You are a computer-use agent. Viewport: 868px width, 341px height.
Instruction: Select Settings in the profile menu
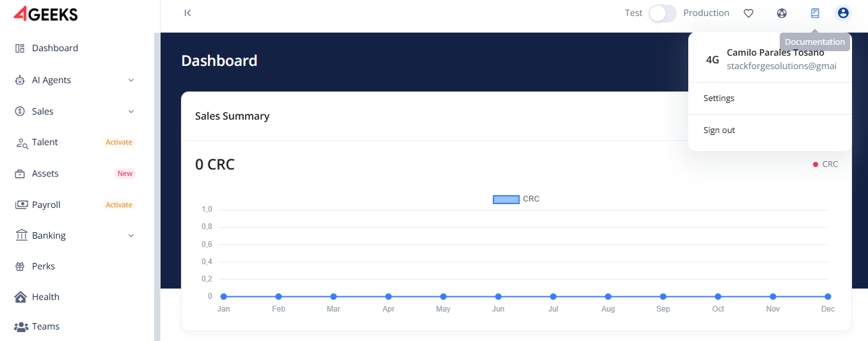719,99
